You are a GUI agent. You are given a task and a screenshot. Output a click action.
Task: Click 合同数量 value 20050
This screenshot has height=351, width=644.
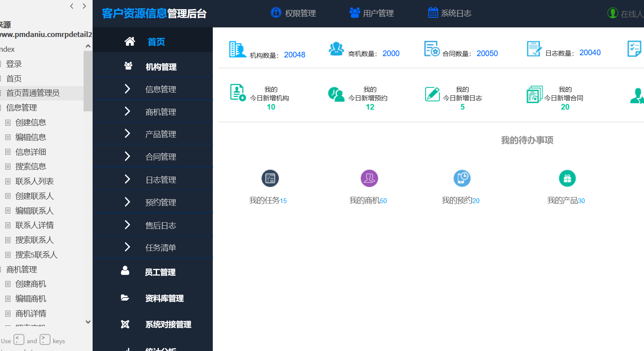click(x=487, y=53)
